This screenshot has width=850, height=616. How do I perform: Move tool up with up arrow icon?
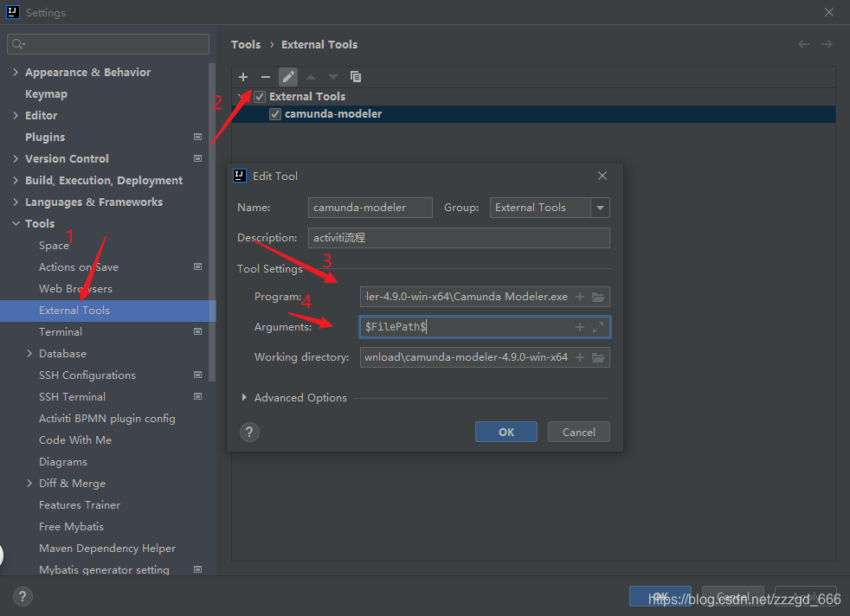point(311,77)
